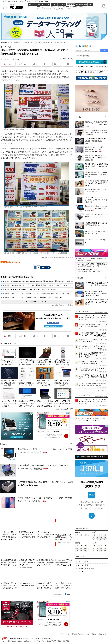The width and height of the screenshot is (108, 644).
Task: Open the Facebook icon above the search box
Action: pos(80,46)
